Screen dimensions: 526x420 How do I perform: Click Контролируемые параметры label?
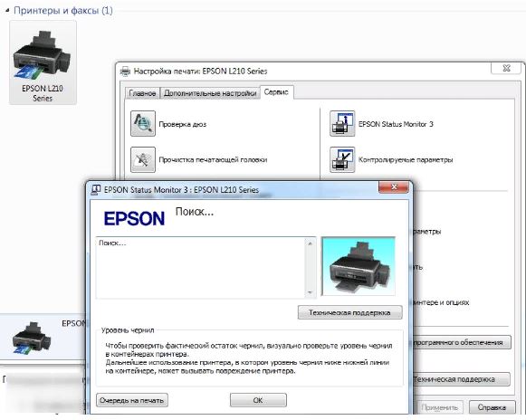click(406, 159)
